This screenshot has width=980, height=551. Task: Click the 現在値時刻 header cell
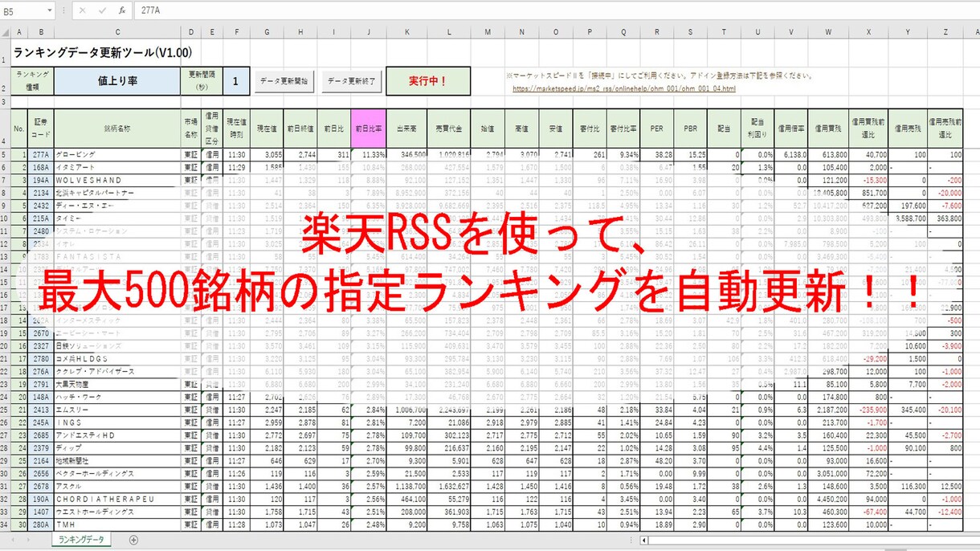(235, 127)
